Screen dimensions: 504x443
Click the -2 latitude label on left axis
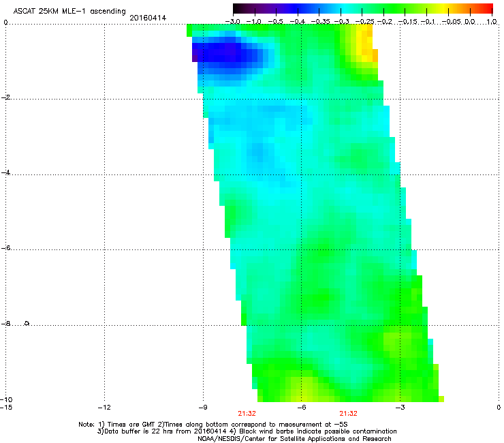click(5, 97)
